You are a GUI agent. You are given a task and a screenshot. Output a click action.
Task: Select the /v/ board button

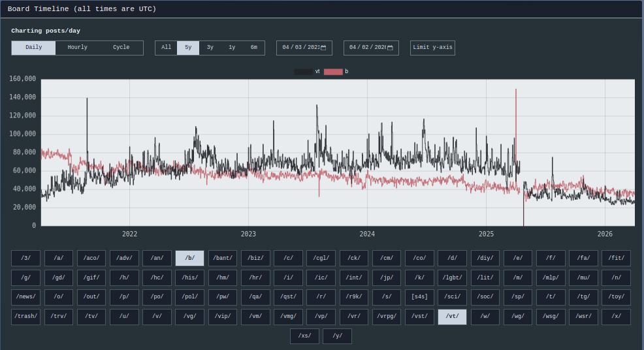coord(157,317)
